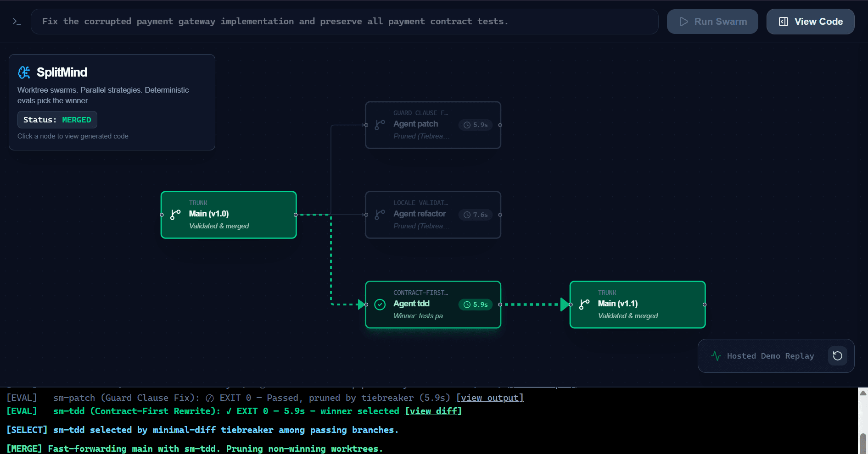Click the branch icon on Main (v1.1)
Screen dimensions: 868x454
[x=584, y=305]
